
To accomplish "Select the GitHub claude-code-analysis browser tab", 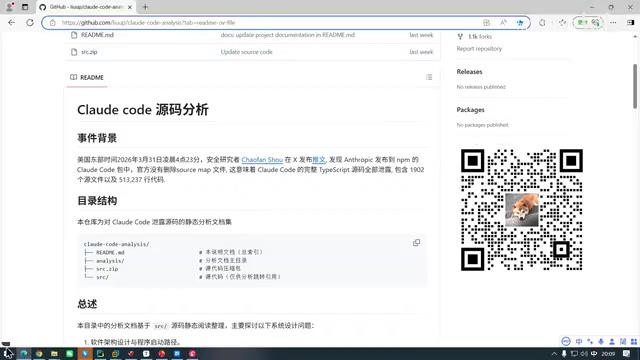I will pyautogui.click(x=86, y=7).
